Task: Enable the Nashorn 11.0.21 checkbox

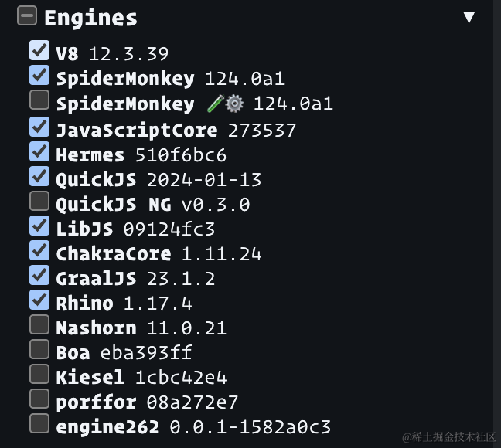Action: (39, 324)
